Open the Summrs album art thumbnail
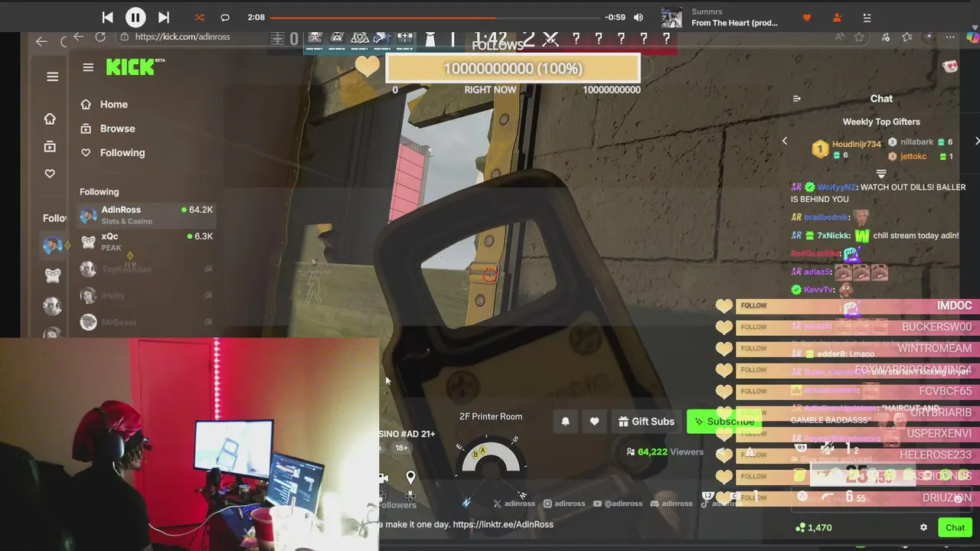 click(x=671, y=18)
